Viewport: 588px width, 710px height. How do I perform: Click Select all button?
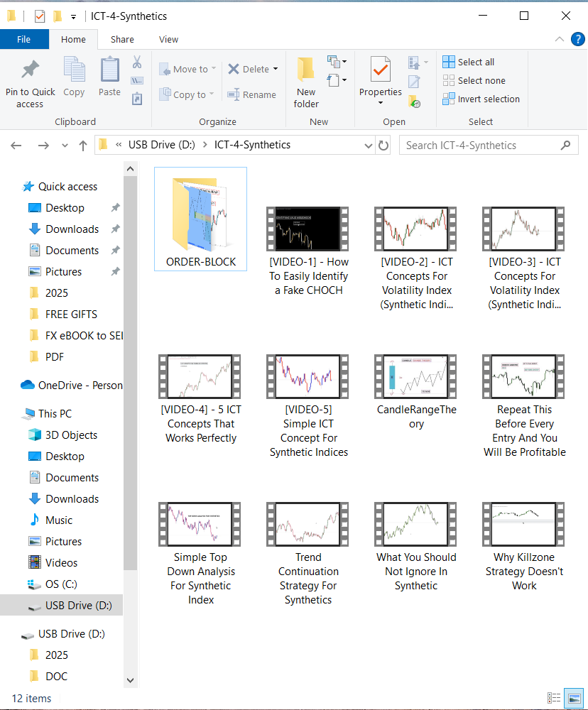coord(468,62)
